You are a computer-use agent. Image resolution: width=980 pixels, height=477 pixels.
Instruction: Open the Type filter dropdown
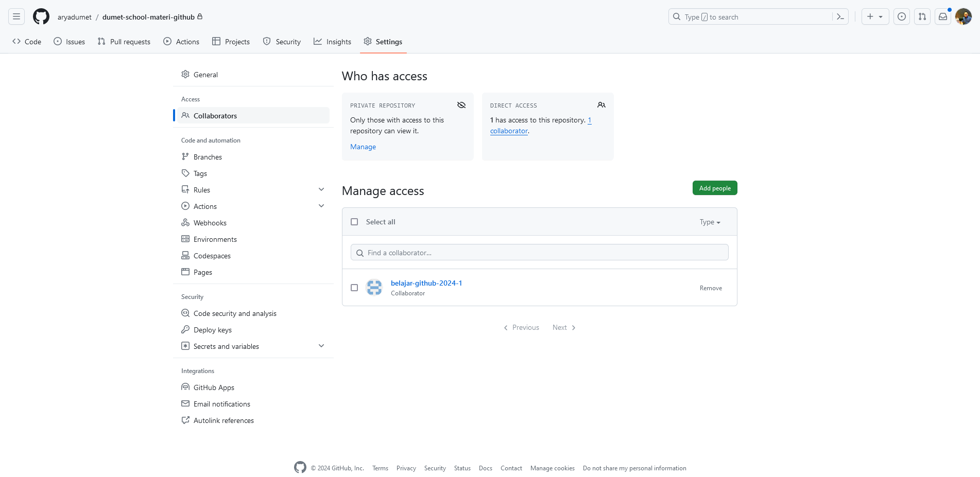710,222
